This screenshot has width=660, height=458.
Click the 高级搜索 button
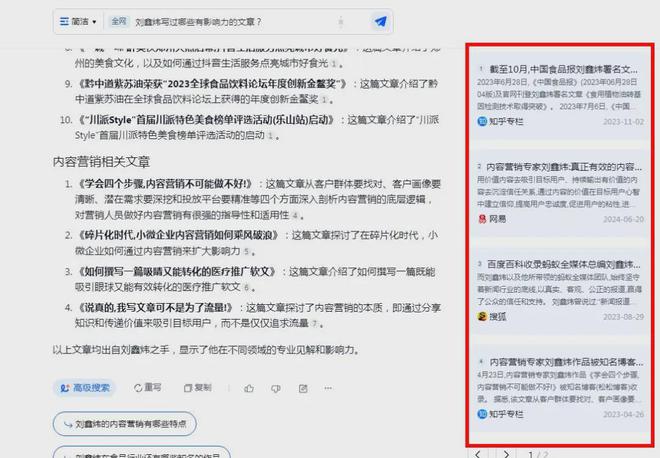point(85,388)
